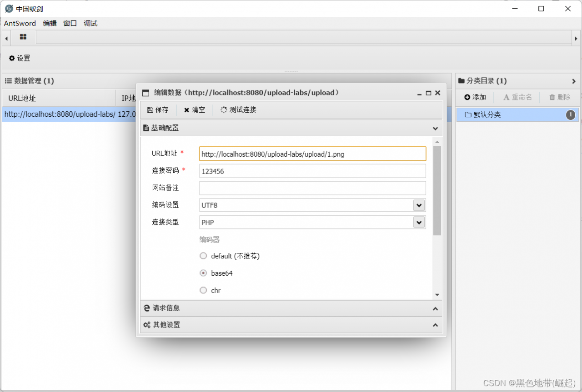
Task: Click 删除 in category panel
Action: [x=560, y=97]
